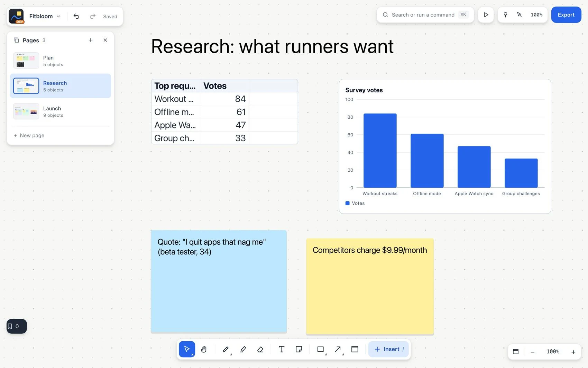Close the Pages panel
This screenshot has height=368, width=588.
click(x=105, y=40)
